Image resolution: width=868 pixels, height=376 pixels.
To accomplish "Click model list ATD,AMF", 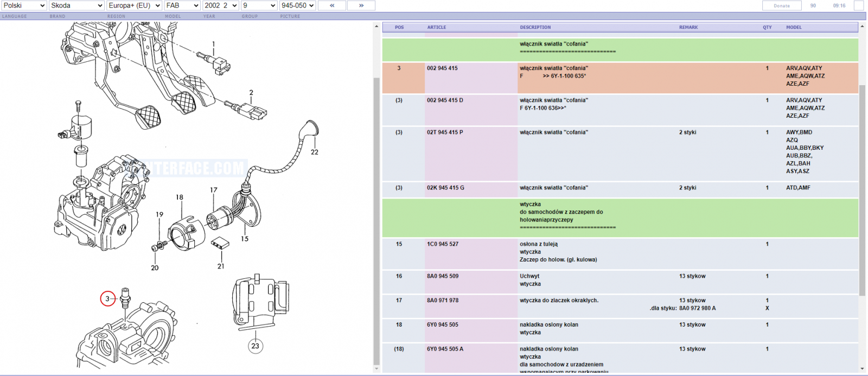I will pos(798,188).
